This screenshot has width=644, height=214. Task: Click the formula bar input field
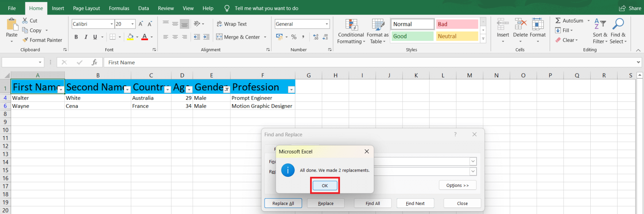pos(370,62)
